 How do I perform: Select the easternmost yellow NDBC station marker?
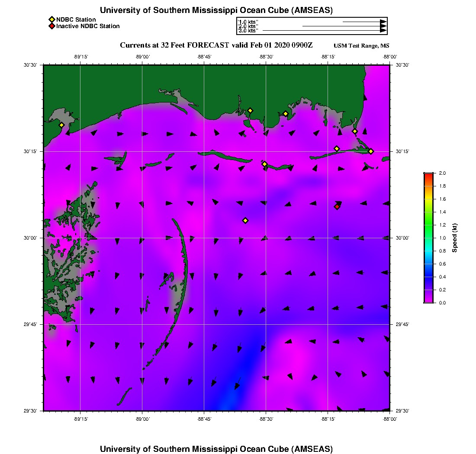click(x=371, y=151)
